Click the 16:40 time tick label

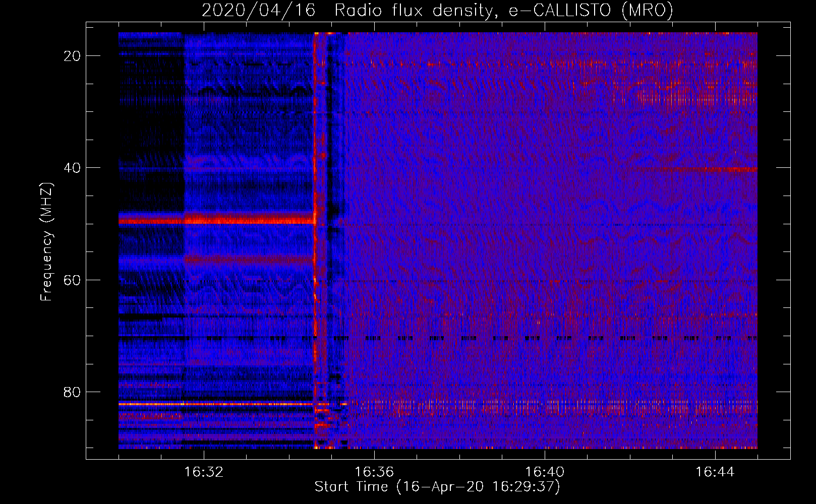545,472
